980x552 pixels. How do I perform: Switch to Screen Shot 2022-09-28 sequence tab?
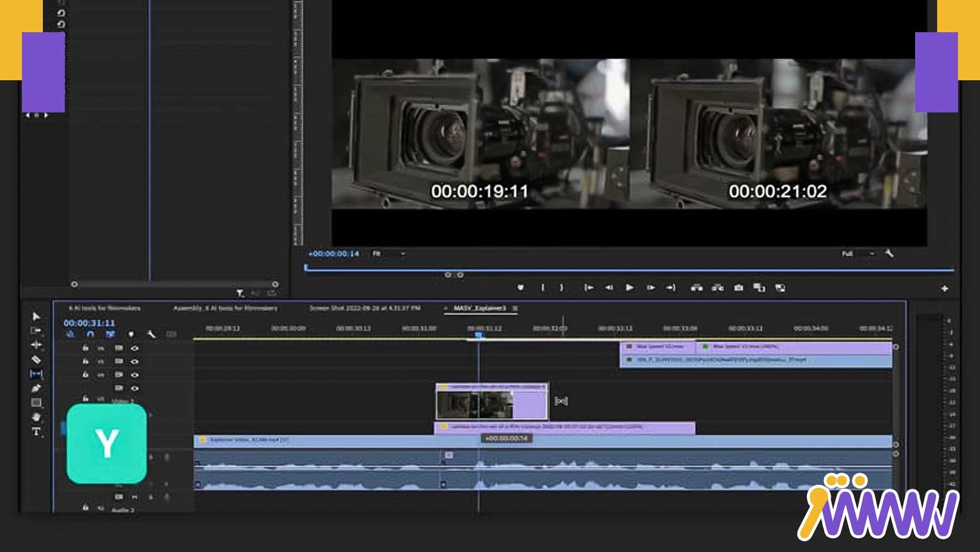tap(364, 308)
